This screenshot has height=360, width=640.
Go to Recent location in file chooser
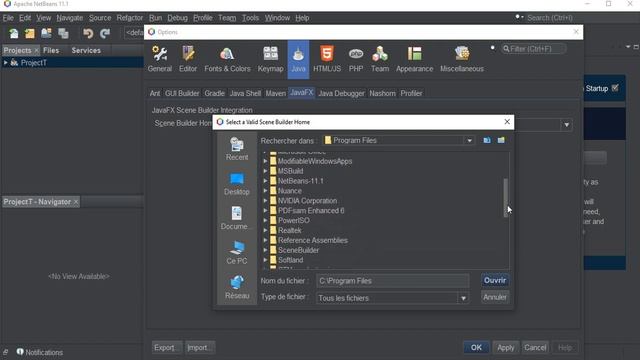click(237, 149)
